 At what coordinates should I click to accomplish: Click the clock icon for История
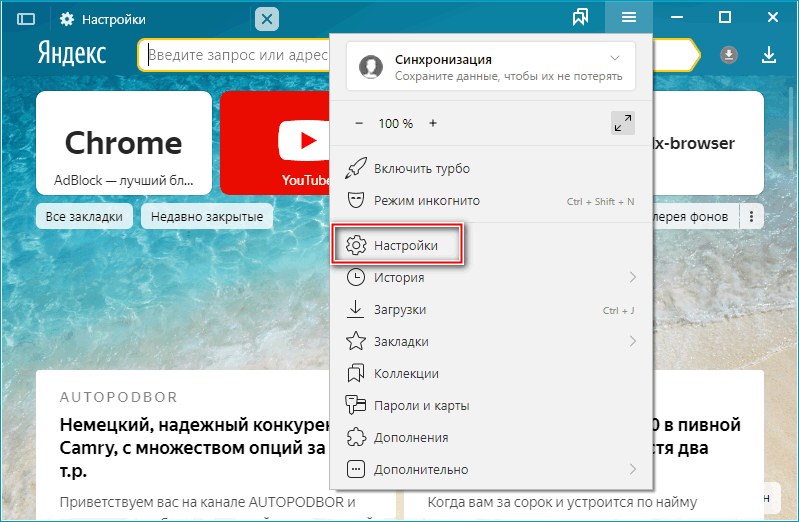[356, 277]
